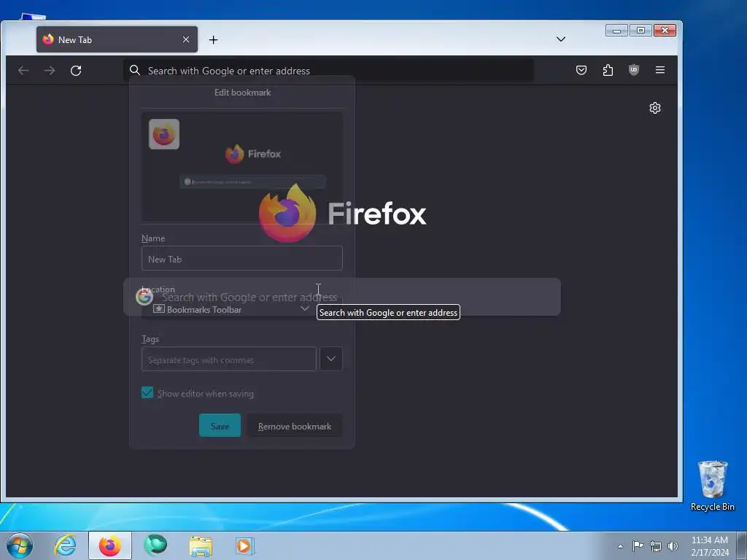Maximize the Firefox window
The height and width of the screenshot is (560, 747).
coord(640,31)
